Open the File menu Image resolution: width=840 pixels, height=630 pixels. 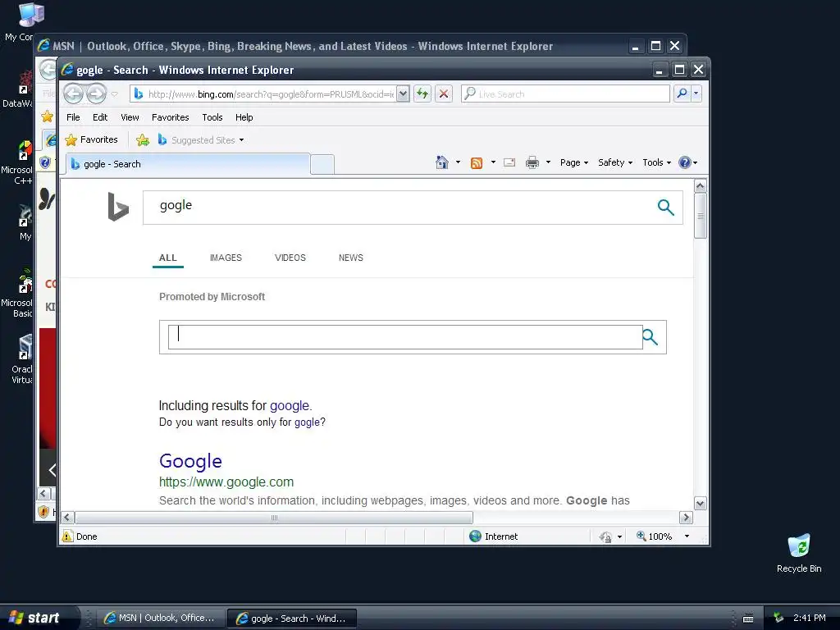(x=73, y=117)
